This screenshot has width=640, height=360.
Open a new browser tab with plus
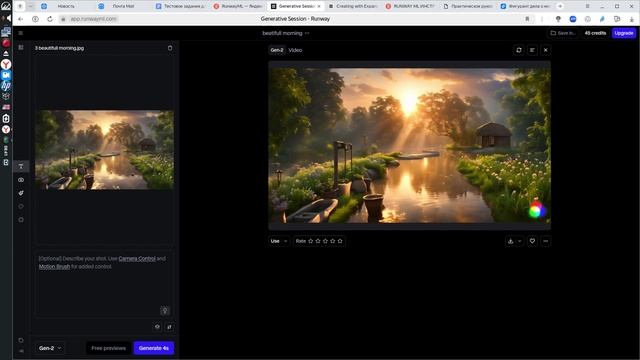560,6
